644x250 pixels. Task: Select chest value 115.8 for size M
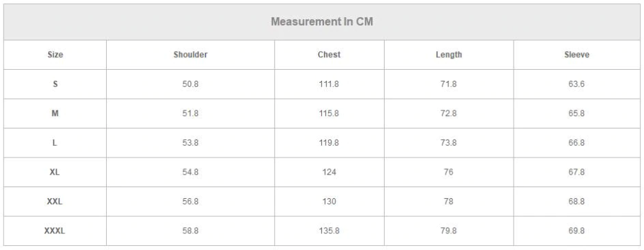(329, 113)
